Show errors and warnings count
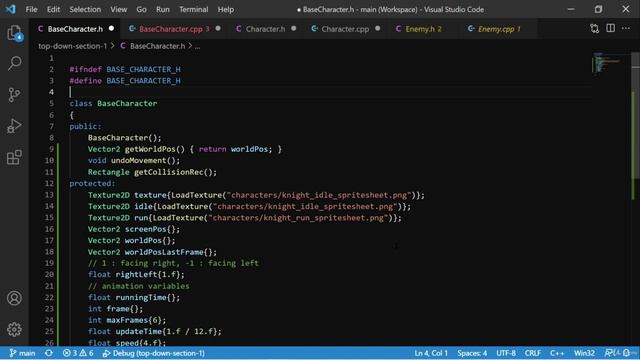This screenshot has width=640, height=360. tap(78, 353)
